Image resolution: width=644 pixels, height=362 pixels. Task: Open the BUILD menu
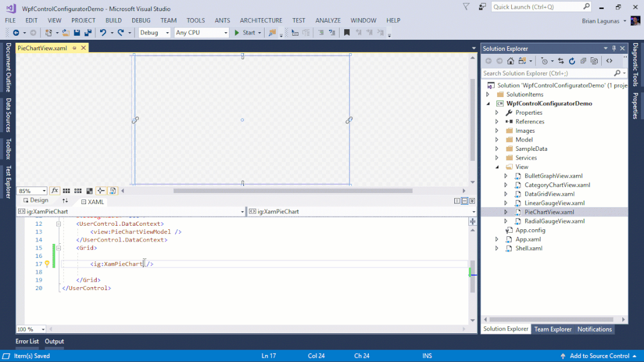114,20
